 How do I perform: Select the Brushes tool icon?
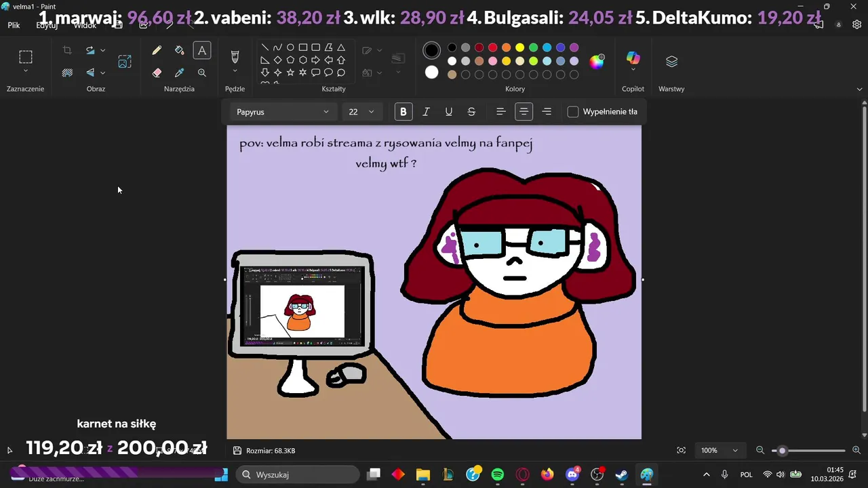click(x=235, y=56)
